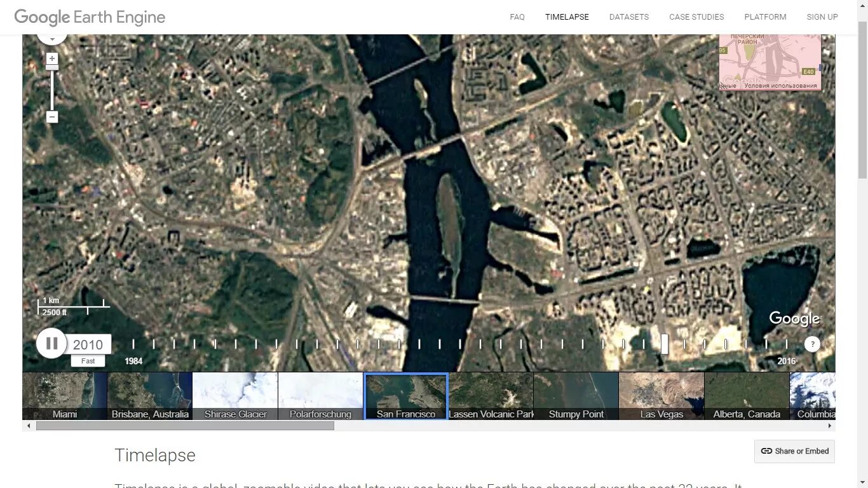Open the Columbia thumbnail at strip end
868x488 pixels.
click(x=813, y=396)
